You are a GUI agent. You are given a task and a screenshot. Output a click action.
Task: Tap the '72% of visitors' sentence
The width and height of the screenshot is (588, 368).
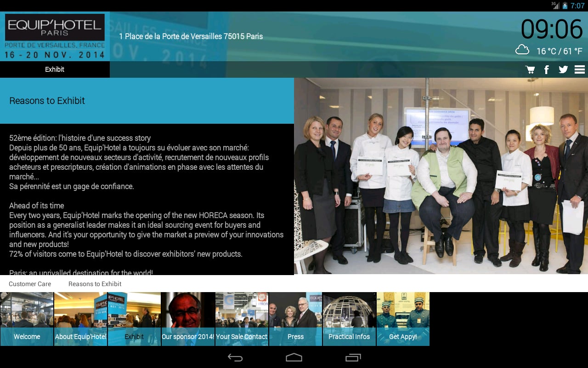126,254
